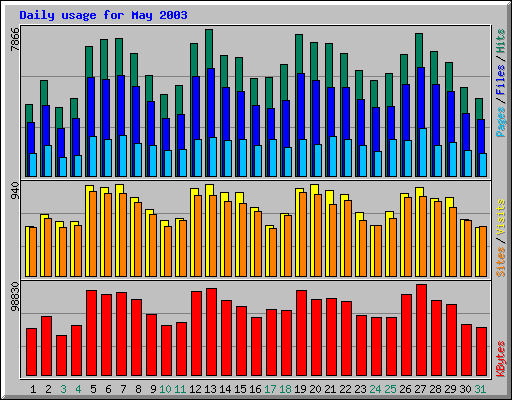Click the "Files" legend label
The image size is (512, 400).
coord(500,80)
